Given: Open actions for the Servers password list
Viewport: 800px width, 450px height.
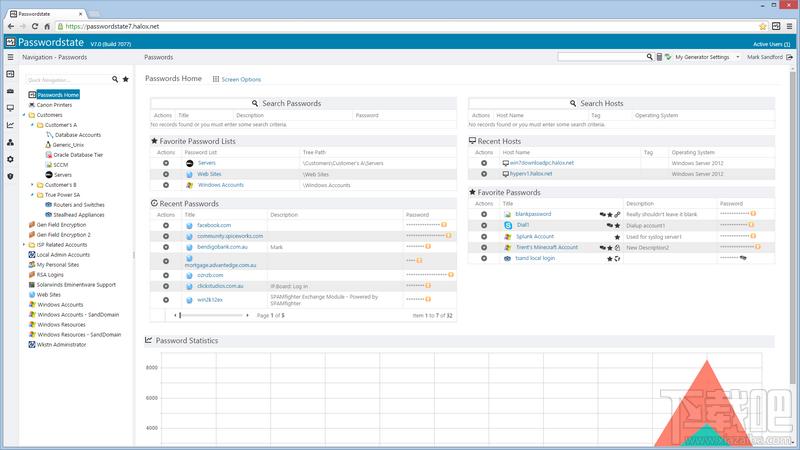Looking at the screenshot, I should [166, 163].
